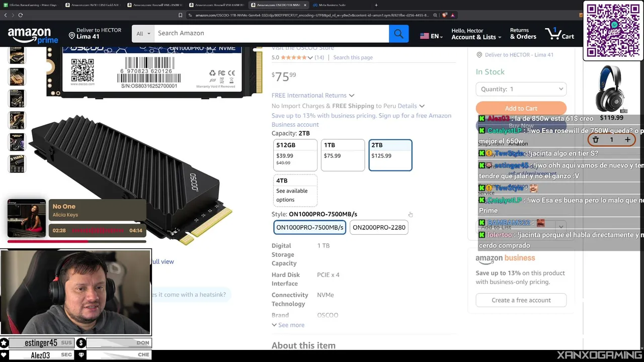Focus the Search Amazon input field
This screenshot has width=644, height=362.
[272, 33]
